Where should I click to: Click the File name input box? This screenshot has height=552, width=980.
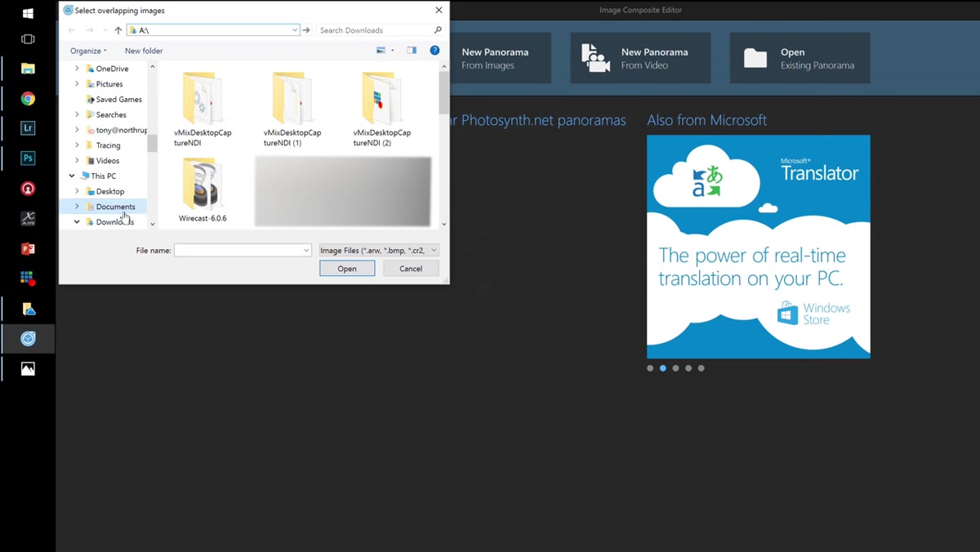tap(243, 251)
